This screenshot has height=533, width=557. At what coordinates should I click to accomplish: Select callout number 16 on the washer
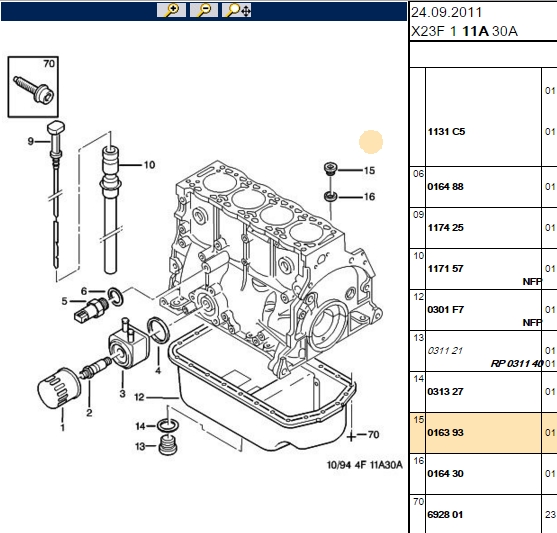[x=369, y=196]
